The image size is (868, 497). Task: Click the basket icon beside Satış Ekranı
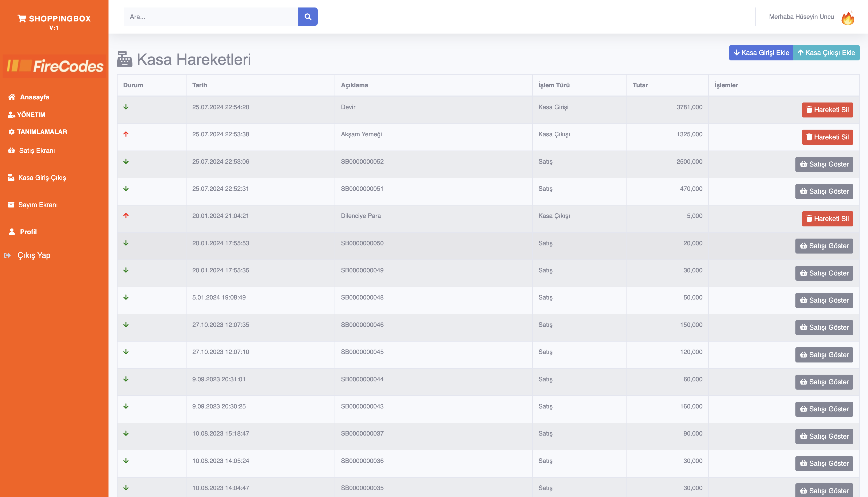(x=11, y=151)
